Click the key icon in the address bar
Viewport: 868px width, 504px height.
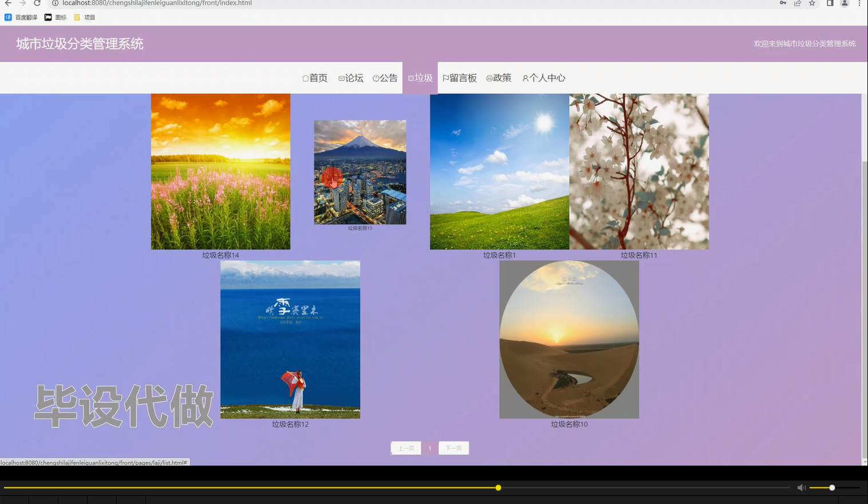click(x=783, y=3)
